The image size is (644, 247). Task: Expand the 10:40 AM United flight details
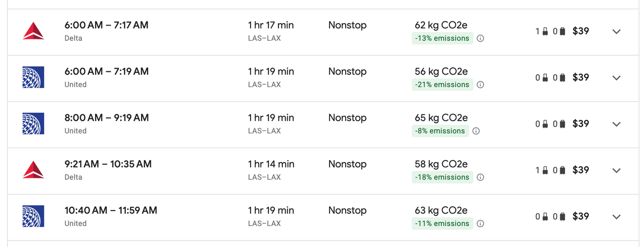pyautogui.click(x=616, y=217)
